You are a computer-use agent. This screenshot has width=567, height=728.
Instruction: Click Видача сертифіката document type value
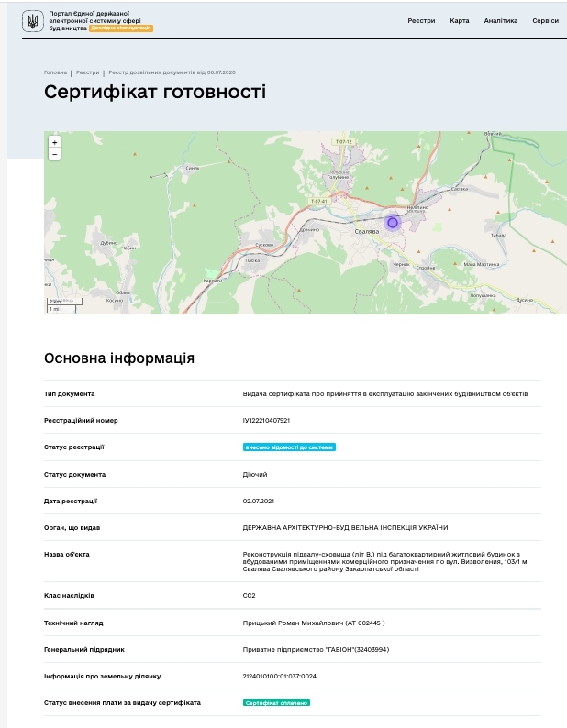(385, 393)
